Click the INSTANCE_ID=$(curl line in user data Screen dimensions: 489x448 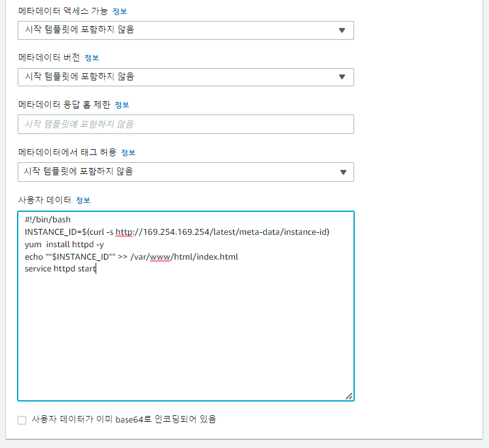177,232
